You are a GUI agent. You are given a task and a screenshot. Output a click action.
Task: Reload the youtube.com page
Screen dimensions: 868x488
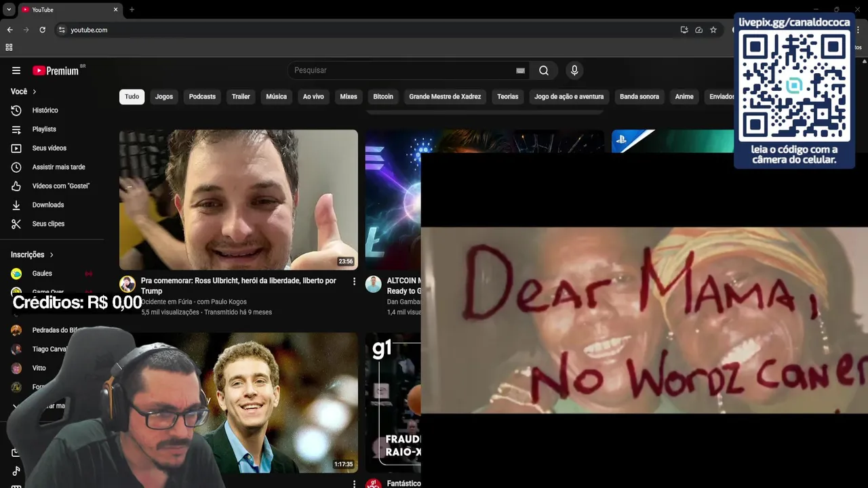[42, 30]
